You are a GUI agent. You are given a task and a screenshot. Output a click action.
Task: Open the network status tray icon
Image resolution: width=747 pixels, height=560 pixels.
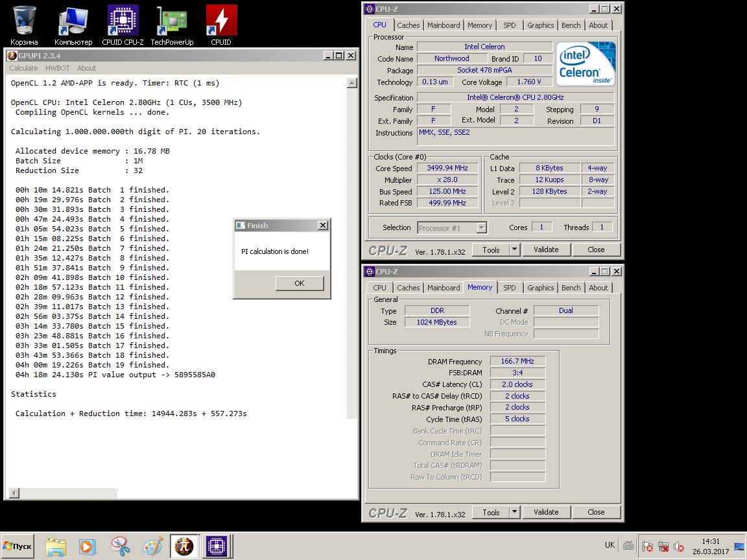pos(663,546)
